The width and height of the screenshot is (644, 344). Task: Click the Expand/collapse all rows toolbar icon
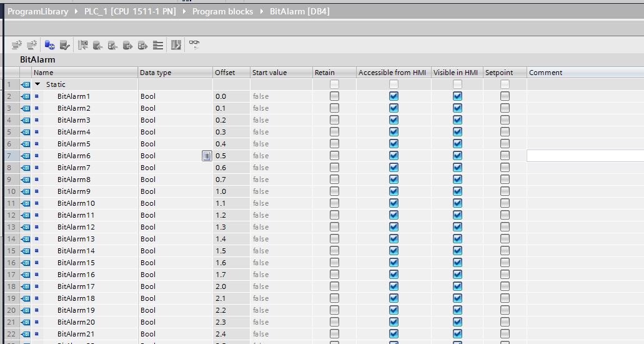[x=158, y=45]
